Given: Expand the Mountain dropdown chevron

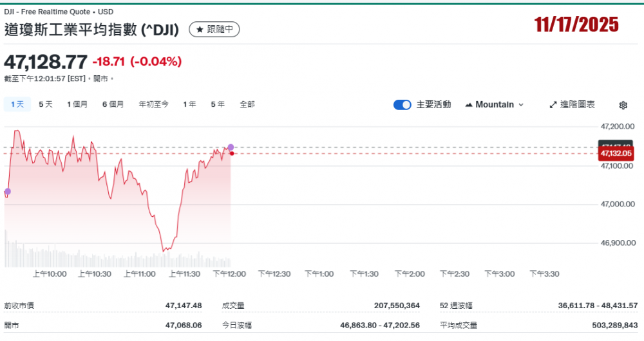Looking at the screenshot, I should click(521, 105).
